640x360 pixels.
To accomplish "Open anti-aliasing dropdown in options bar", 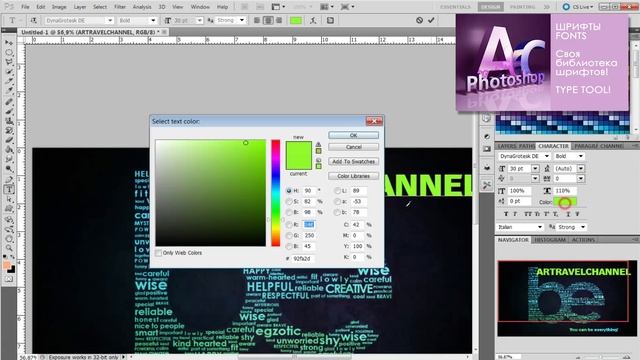I will point(242,20).
